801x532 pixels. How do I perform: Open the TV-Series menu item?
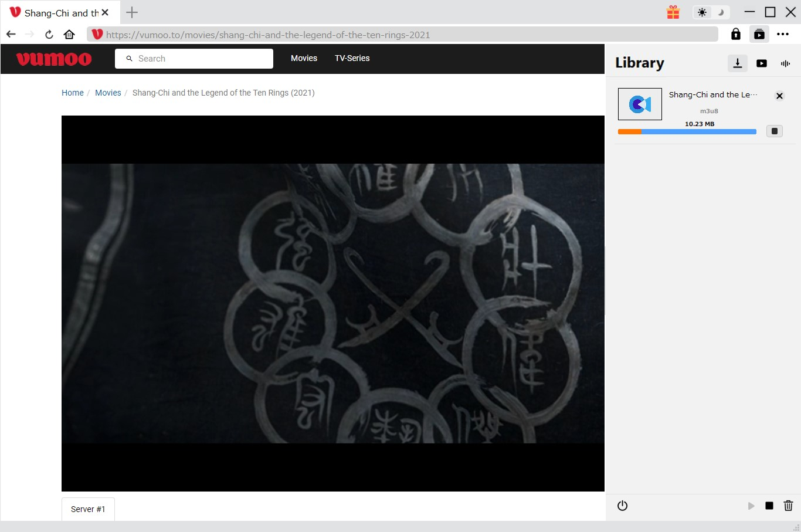coord(352,59)
